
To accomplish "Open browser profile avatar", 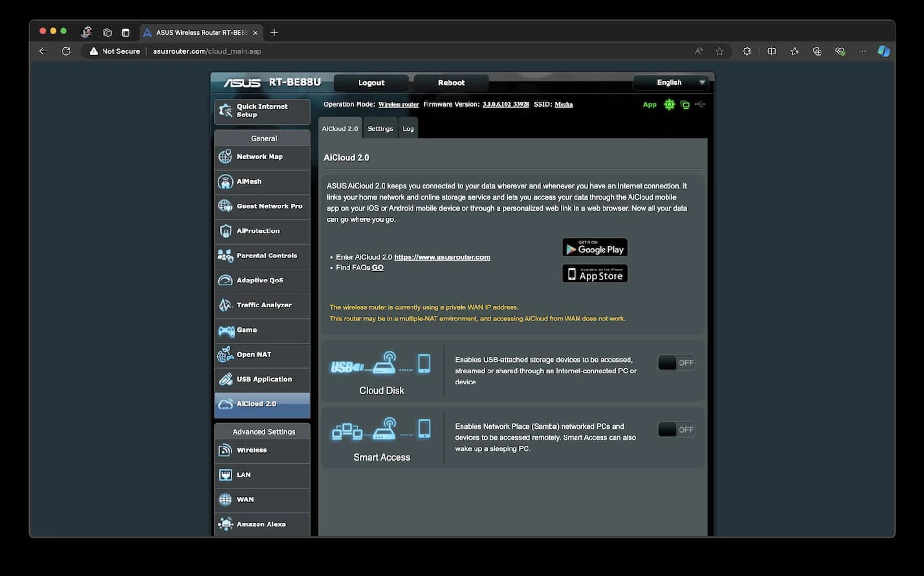I will click(87, 32).
